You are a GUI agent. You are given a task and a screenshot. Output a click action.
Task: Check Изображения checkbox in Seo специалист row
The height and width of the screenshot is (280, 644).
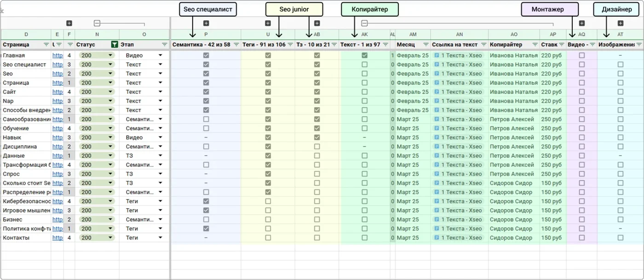pyautogui.click(x=621, y=64)
